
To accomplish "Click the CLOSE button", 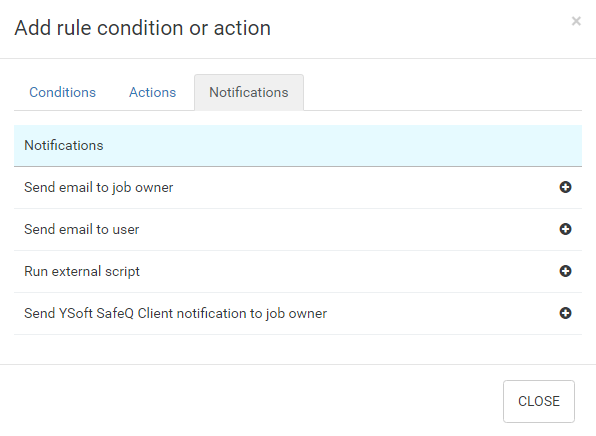I will (x=539, y=401).
